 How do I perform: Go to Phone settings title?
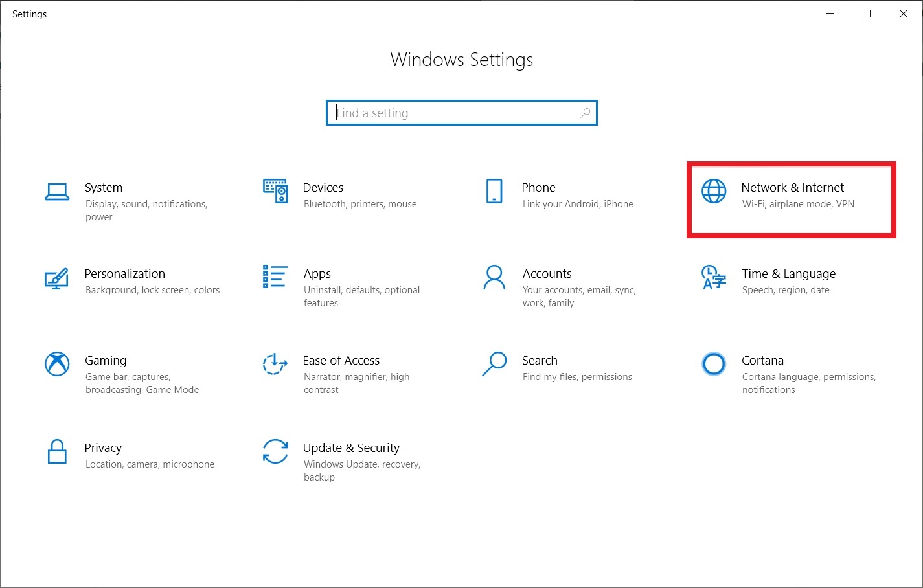(x=539, y=187)
